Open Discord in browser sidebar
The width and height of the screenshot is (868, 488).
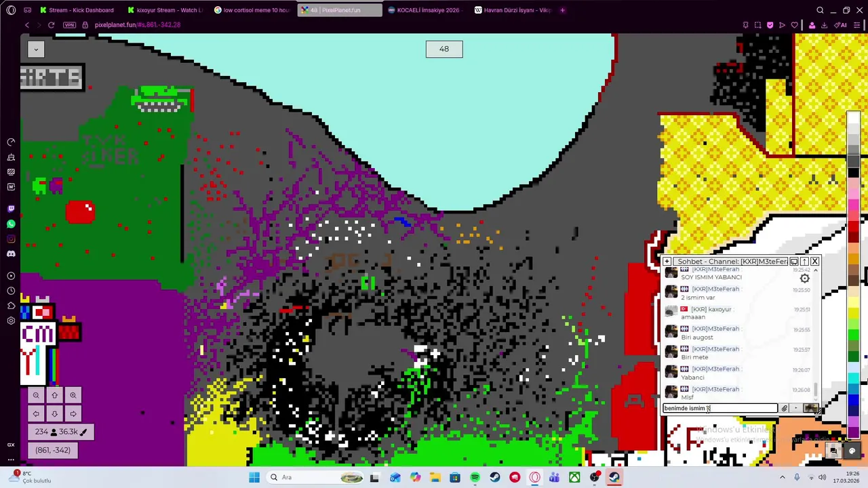[11, 253]
